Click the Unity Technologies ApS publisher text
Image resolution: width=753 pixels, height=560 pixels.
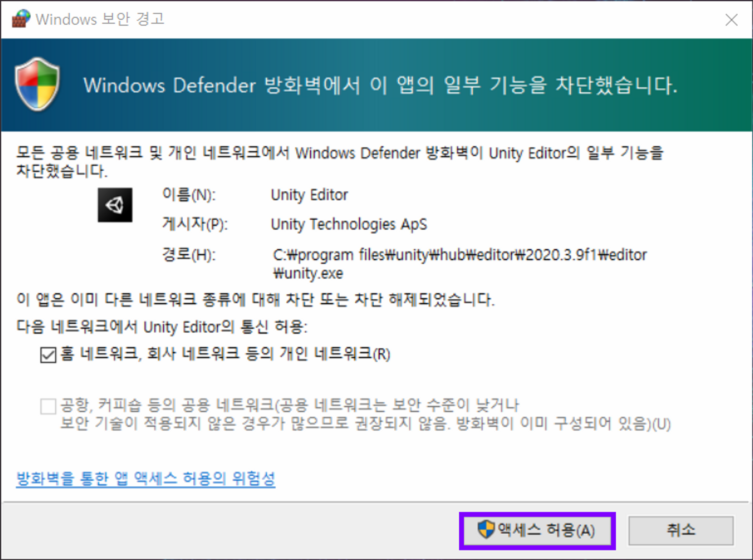pyautogui.click(x=349, y=224)
